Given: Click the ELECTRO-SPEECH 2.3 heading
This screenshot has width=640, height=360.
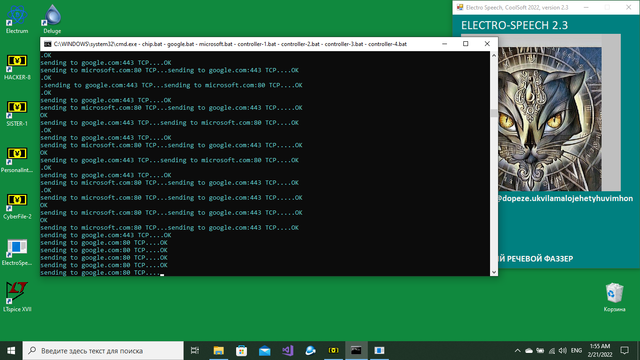Looking at the screenshot, I should point(514,25).
